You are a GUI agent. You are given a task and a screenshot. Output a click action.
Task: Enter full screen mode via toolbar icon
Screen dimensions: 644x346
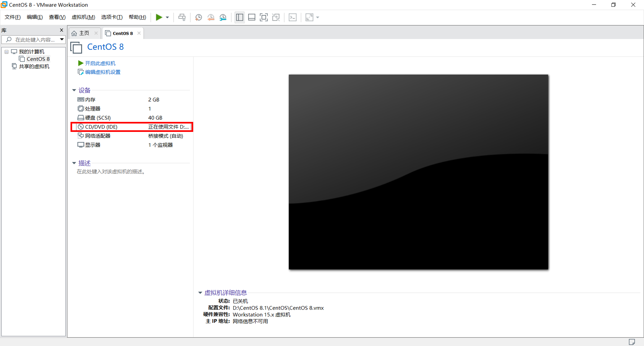point(264,17)
